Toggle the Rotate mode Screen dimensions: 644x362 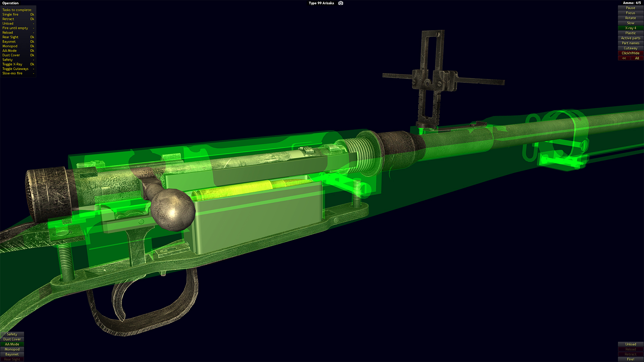[630, 18]
